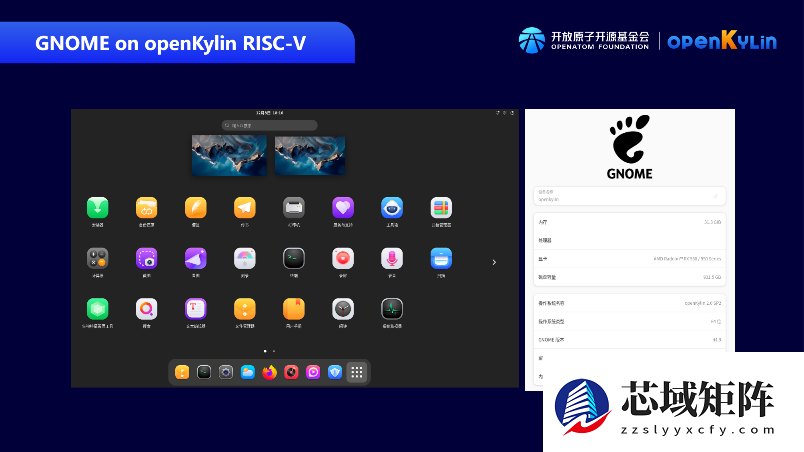Screen dimensions: 804x452
Task: Open the colorful magnifier search app
Action: 147,309
